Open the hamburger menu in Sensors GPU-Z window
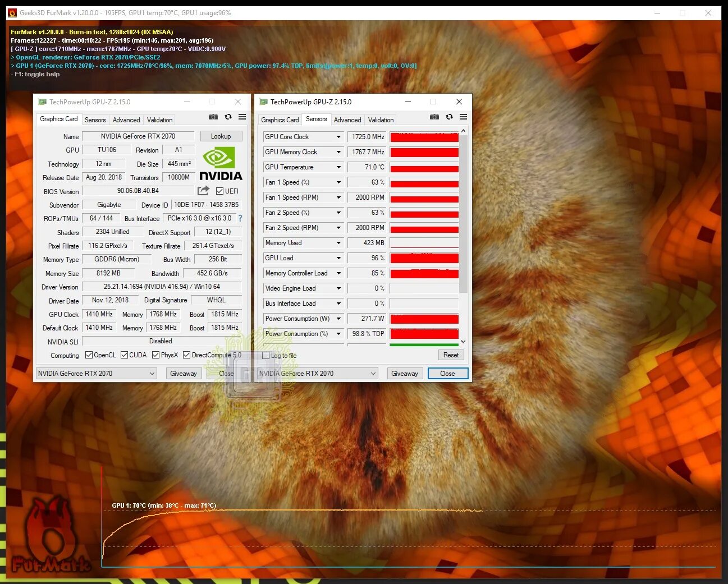Image resolution: width=728 pixels, height=584 pixels. (463, 117)
